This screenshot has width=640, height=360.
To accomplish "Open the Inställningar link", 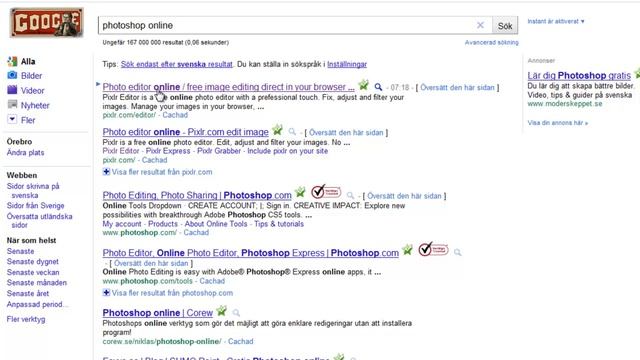I will [347, 64].
